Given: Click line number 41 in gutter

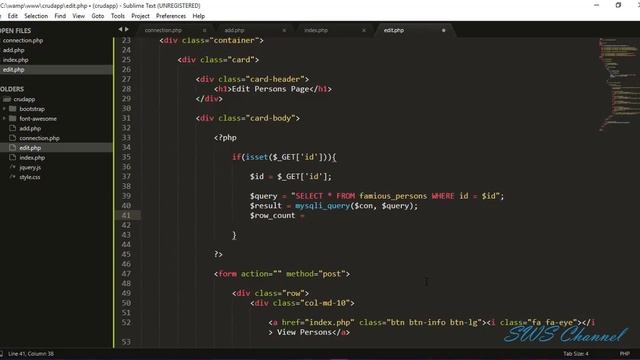Looking at the screenshot, I should coord(126,216).
